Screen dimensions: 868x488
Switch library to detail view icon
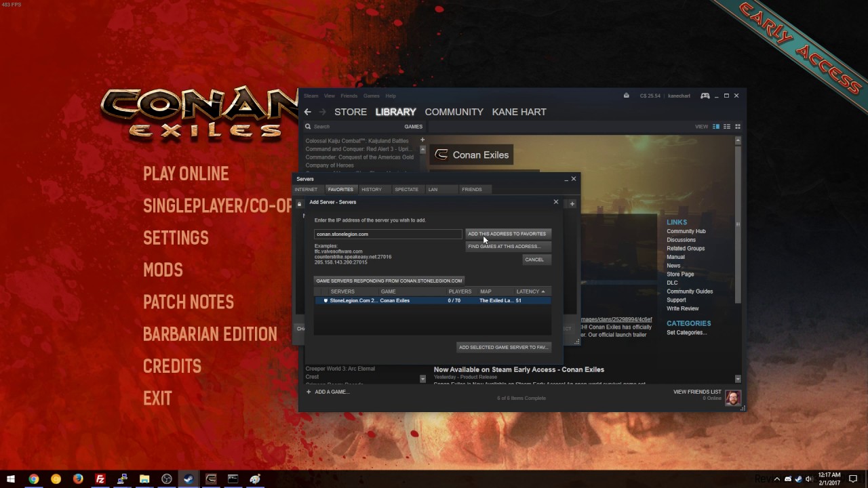point(715,127)
